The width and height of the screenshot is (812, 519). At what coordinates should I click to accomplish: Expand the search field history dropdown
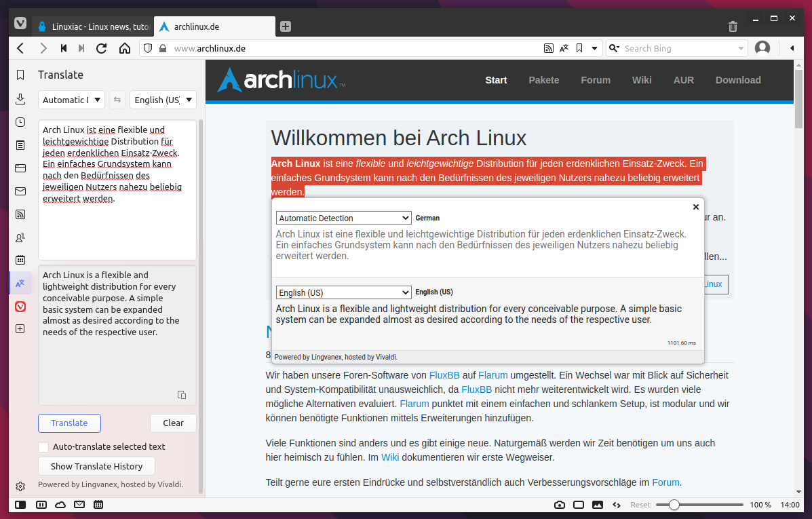coord(741,48)
